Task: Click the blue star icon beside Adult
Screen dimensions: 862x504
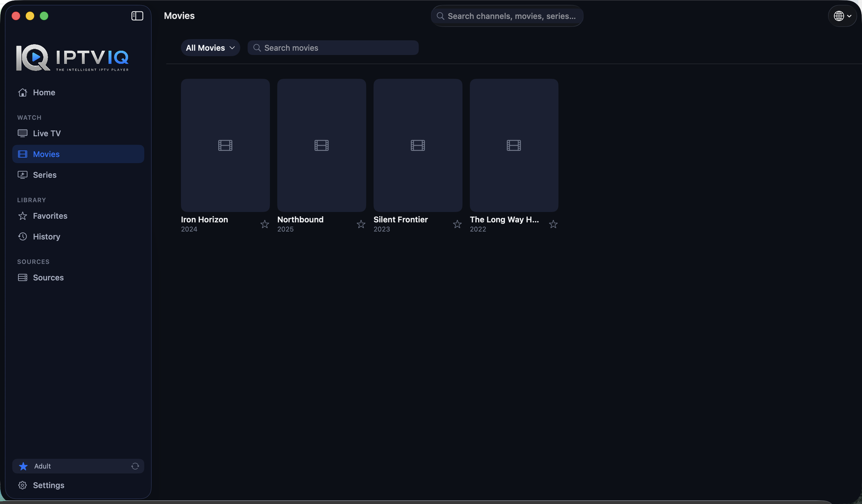Action: (x=23, y=466)
